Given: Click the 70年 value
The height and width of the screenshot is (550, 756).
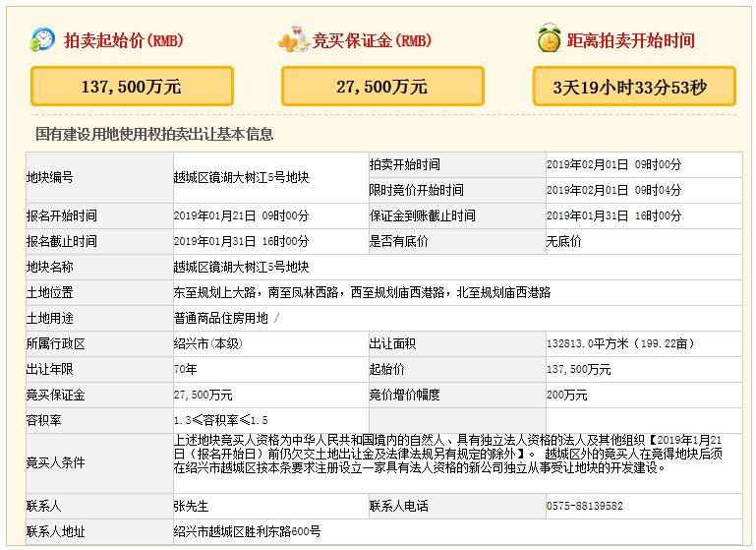Looking at the screenshot, I should [185, 369].
